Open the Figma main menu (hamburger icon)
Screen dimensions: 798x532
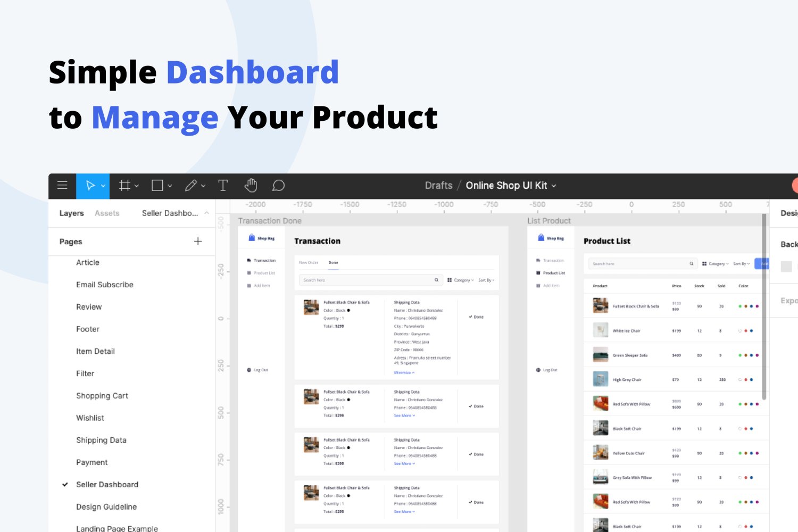tap(62, 185)
